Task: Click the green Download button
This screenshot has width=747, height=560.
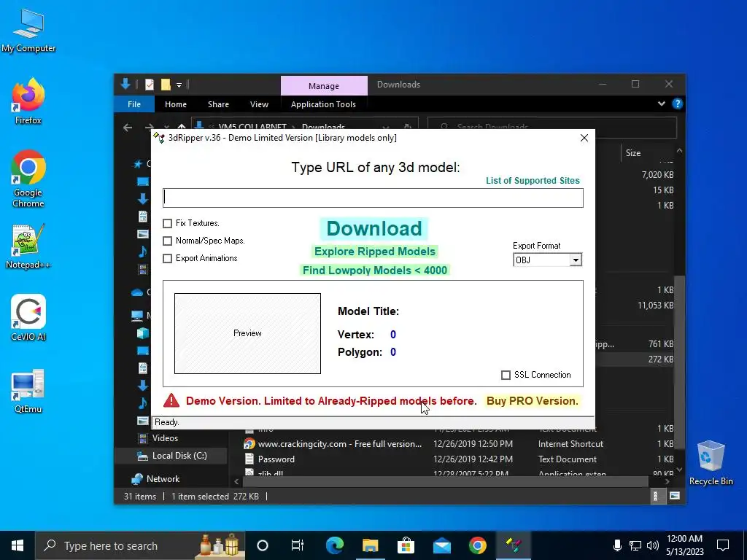Action: tap(374, 228)
